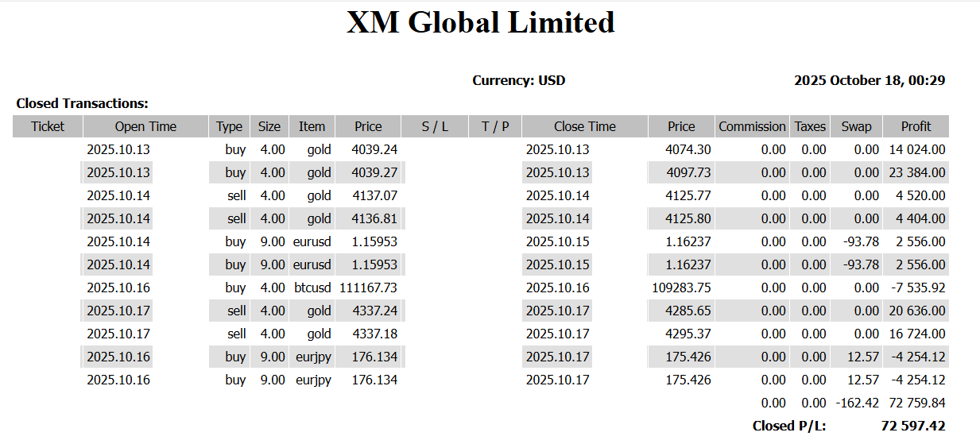Click the Type column header
Image resolution: width=980 pixels, height=440 pixels.
(x=229, y=126)
